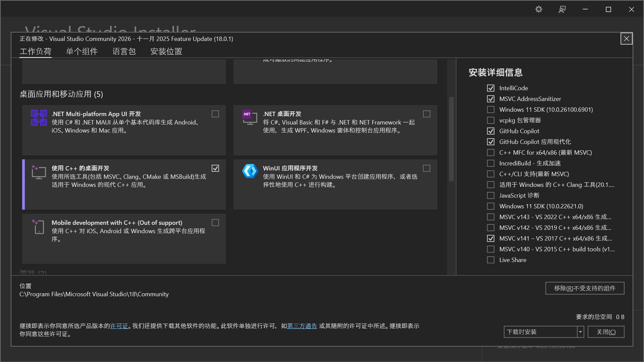The height and width of the screenshot is (362, 644).
Task: Click the .NET MAUI workload icon
Action: [x=39, y=118]
